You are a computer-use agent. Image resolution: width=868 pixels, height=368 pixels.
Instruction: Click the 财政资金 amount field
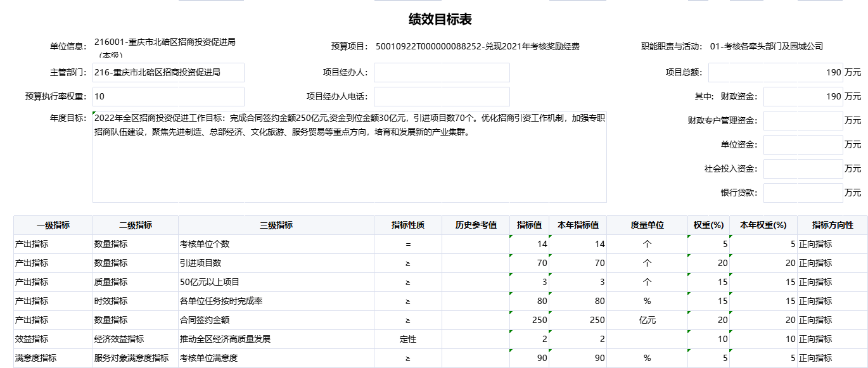(x=803, y=97)
